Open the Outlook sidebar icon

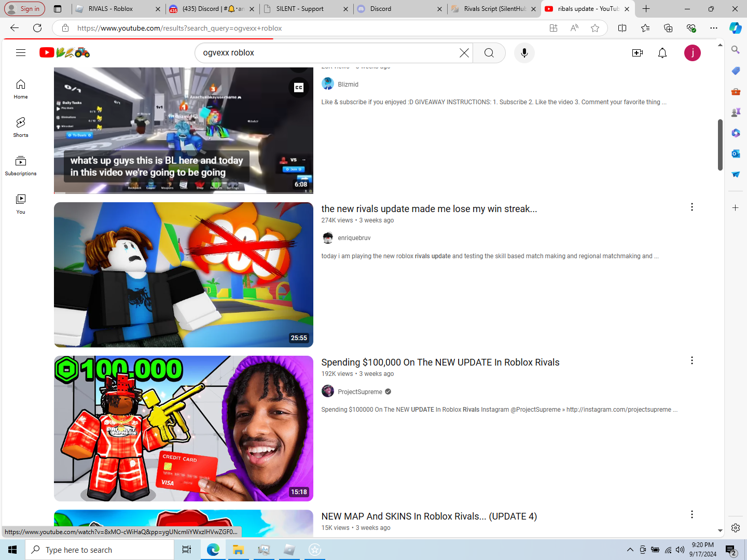pos(736,153)
